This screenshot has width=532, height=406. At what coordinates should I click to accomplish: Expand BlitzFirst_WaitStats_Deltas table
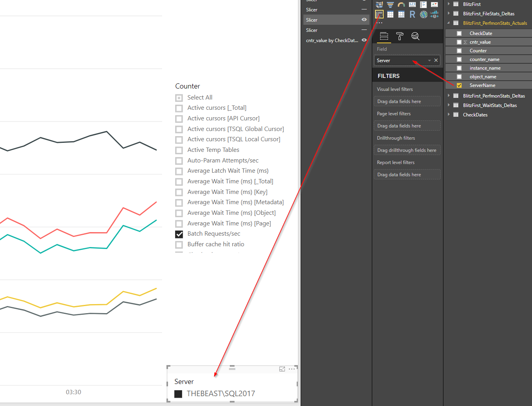449,105
